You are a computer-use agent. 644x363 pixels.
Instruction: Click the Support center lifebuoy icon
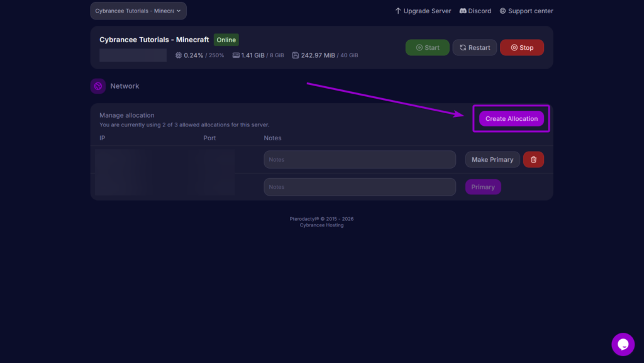[x=501, y=11]
